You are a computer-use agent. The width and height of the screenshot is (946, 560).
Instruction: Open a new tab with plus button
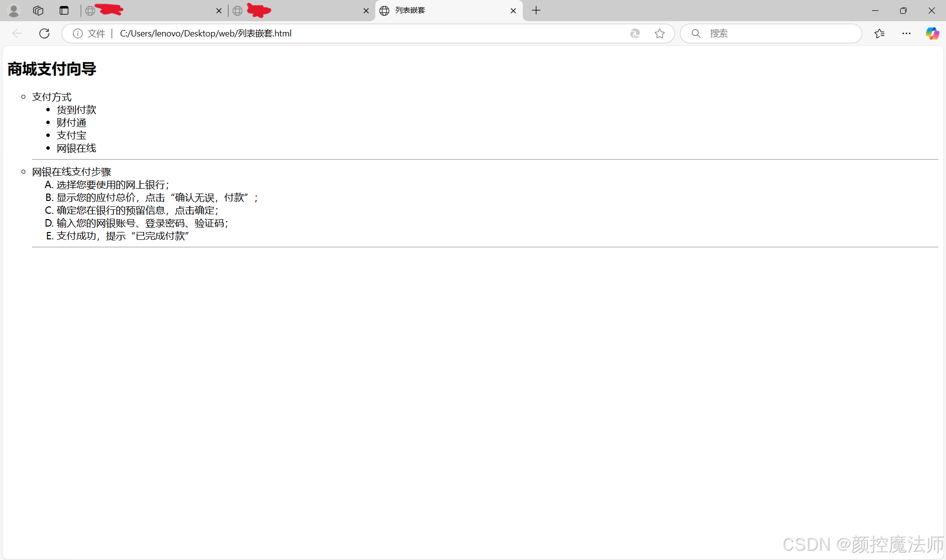pos(536,10)
